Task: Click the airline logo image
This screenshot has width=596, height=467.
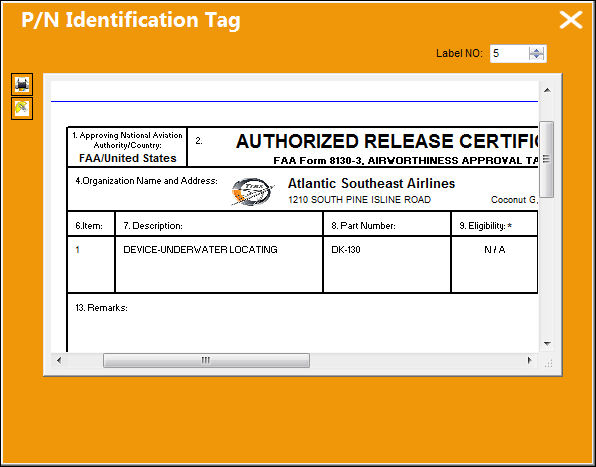Action: [253, 192]
